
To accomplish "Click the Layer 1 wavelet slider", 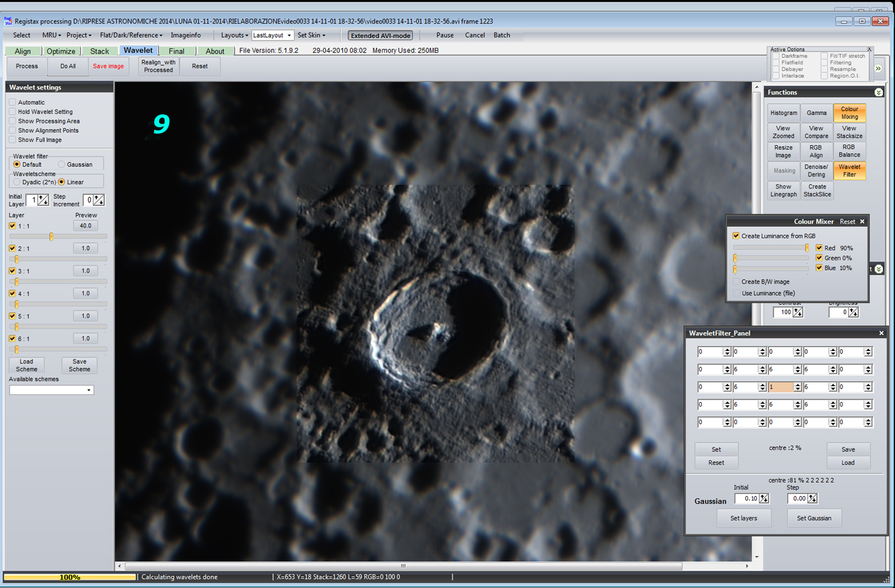I will tap(51, 236).
